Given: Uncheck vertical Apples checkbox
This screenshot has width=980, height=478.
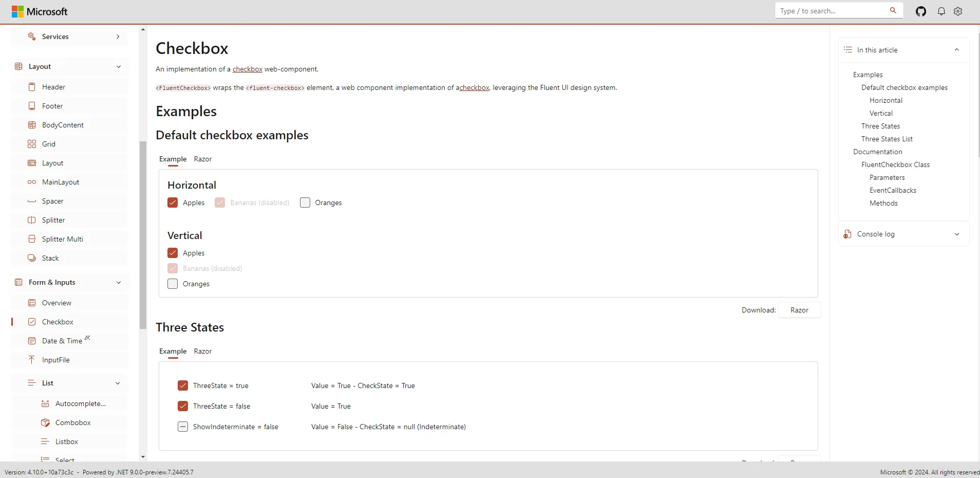Looking at the screenshot, I should (x=173, y=253).
